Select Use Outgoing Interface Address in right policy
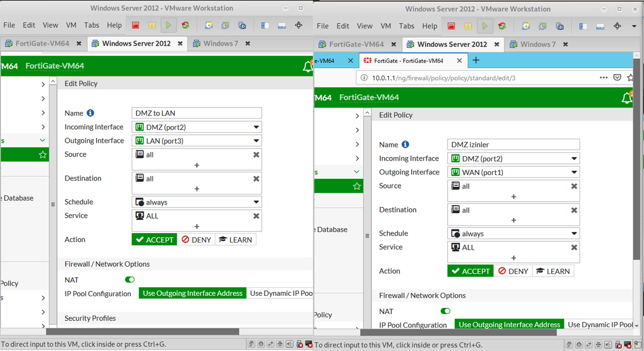644x351 pixels. (x=510, y=325)
